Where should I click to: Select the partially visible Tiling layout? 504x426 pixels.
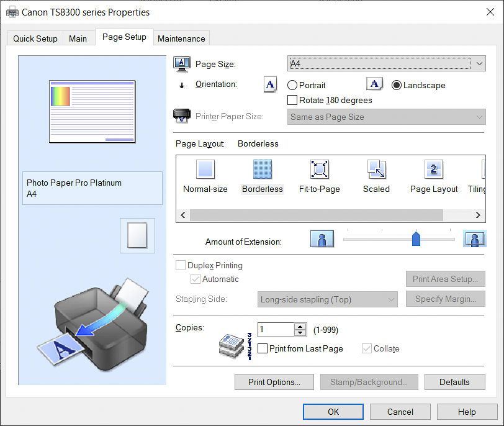pos(476,177)
